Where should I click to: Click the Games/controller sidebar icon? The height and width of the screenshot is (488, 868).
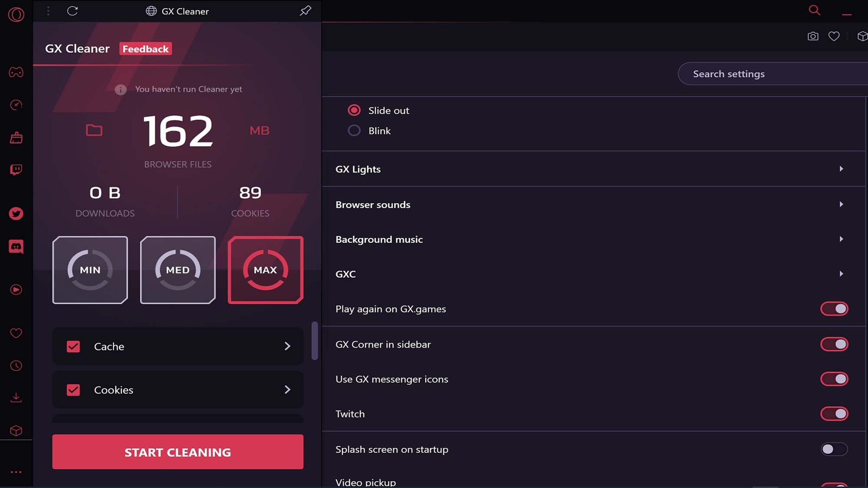click(16, 72)
